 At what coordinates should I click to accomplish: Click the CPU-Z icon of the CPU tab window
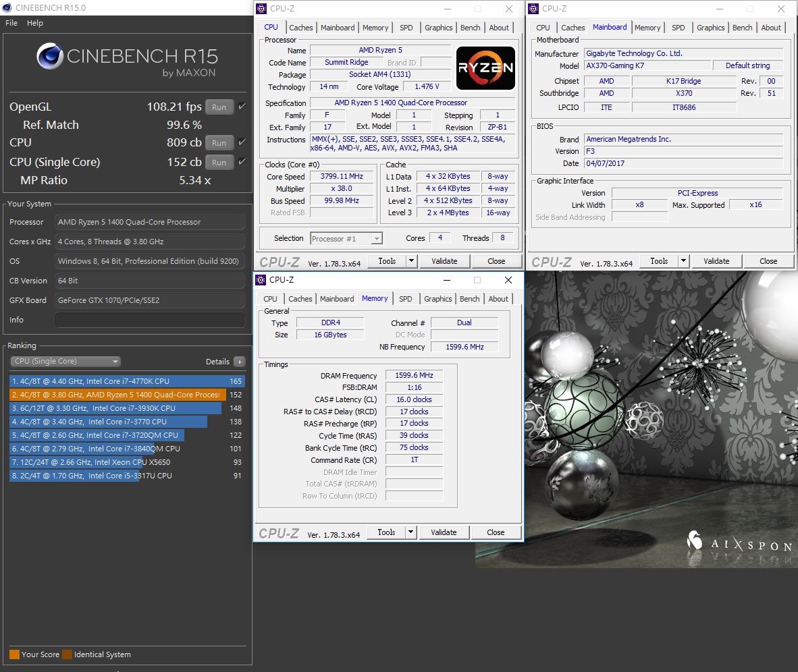[261, 9]
